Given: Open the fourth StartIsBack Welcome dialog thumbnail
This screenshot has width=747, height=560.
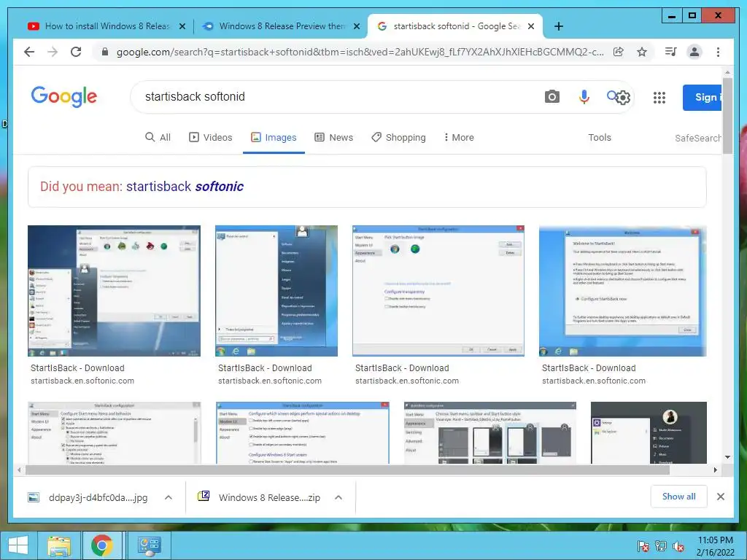Looking at the screenshot, I should point(623,290).
